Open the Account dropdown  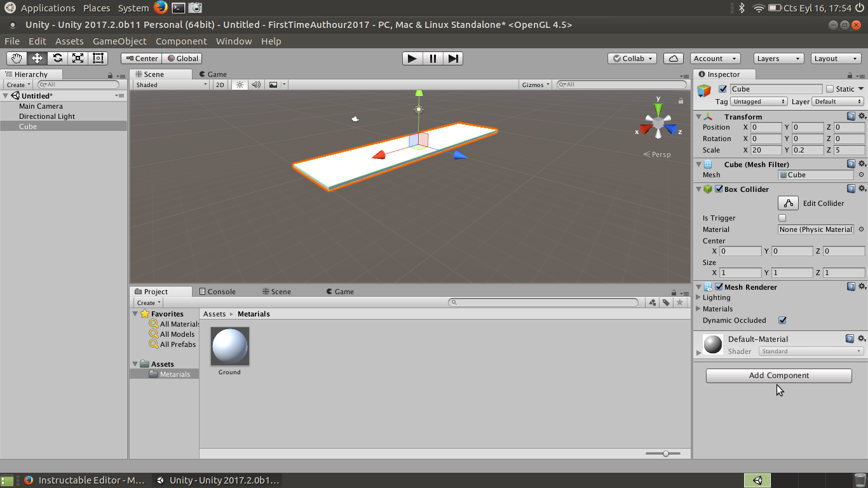715,58
